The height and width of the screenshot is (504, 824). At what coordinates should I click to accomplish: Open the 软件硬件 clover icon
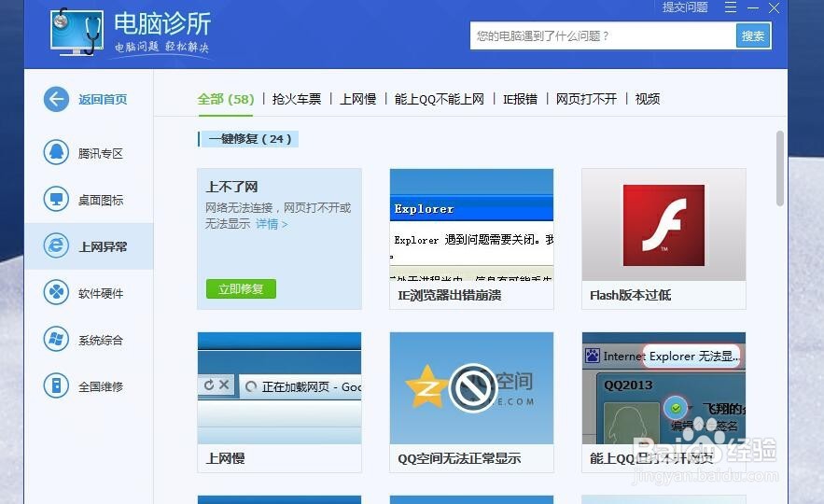click(56, 293)
